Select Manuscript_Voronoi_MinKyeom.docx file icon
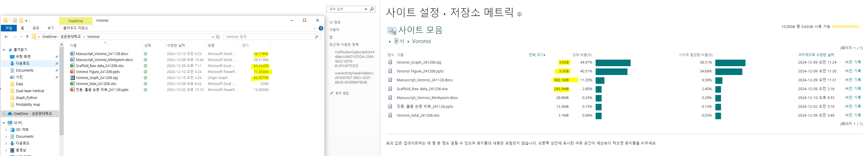 (x=72, y=60)
